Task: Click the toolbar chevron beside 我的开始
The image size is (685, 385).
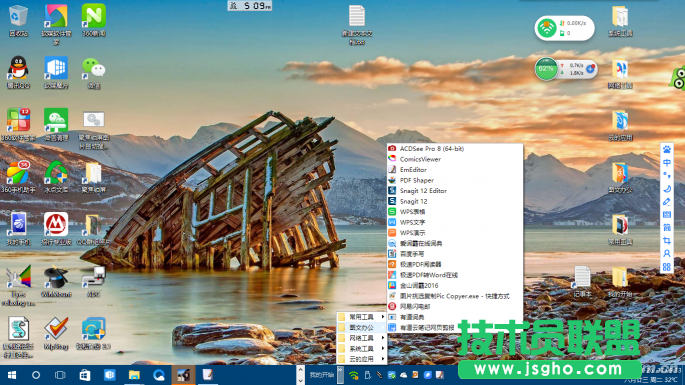Action: click(x=340, y=375)
